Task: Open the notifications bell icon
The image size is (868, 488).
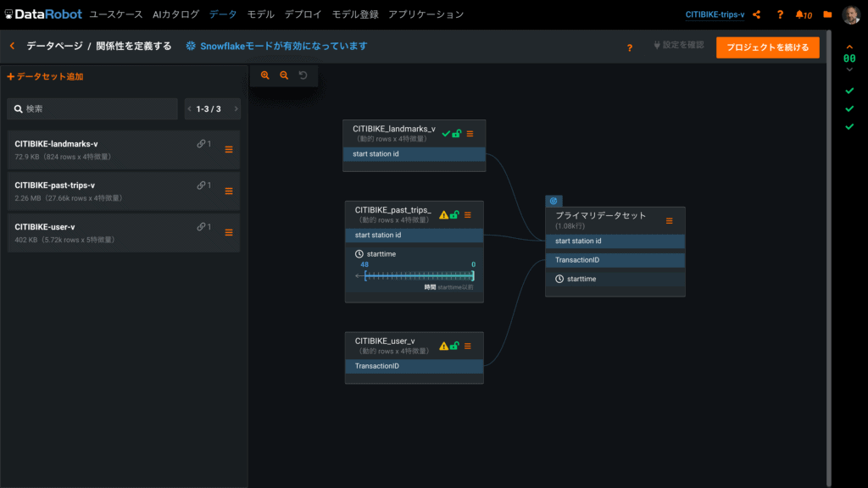Action: [x=800, y=14]
